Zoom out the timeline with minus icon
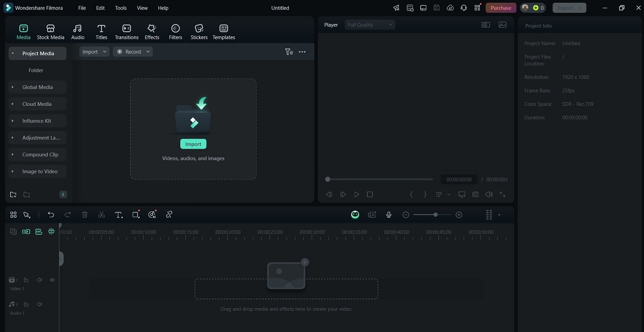Screen dimensions: 644x332 (x=406, y=215)
